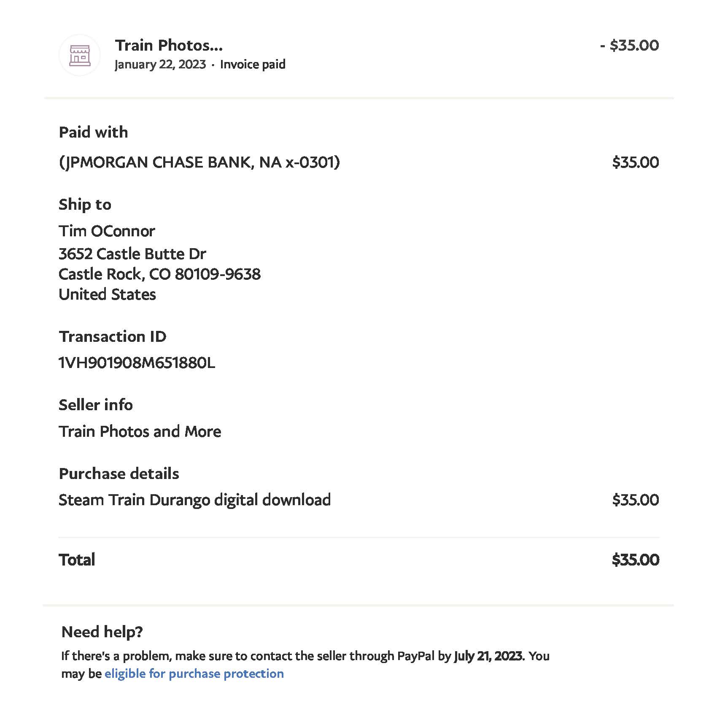Select the January 22, 2023 date text

tap(160, 65)
